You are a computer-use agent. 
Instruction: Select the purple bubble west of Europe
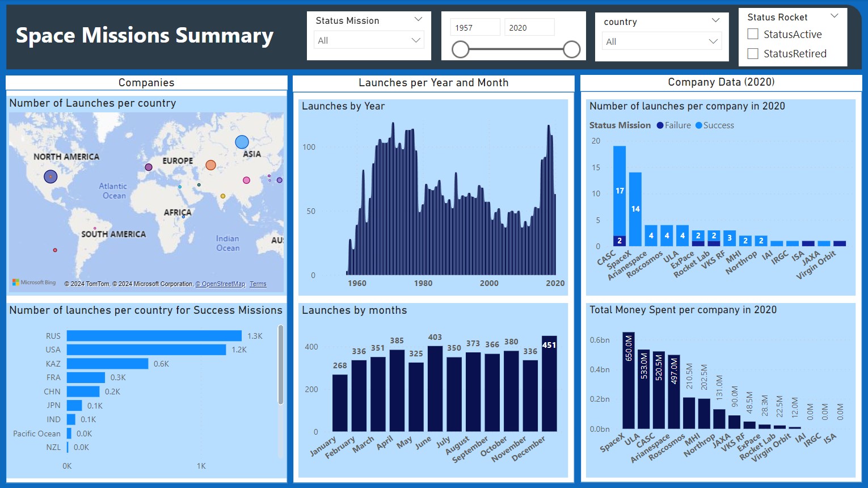pyautogui.click(x=149, y=167)
